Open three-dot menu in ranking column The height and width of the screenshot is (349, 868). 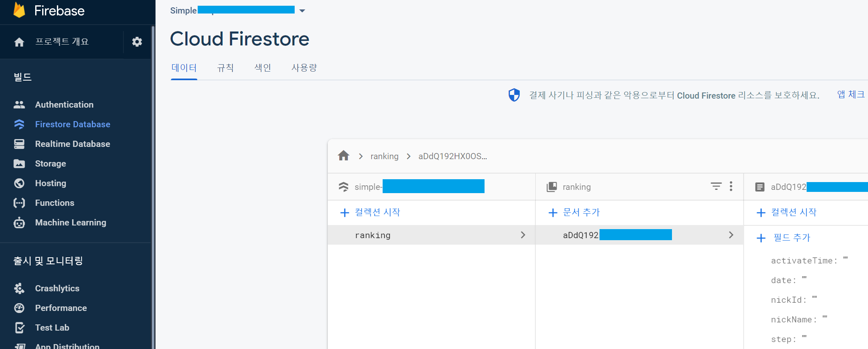tap(731, 187)
